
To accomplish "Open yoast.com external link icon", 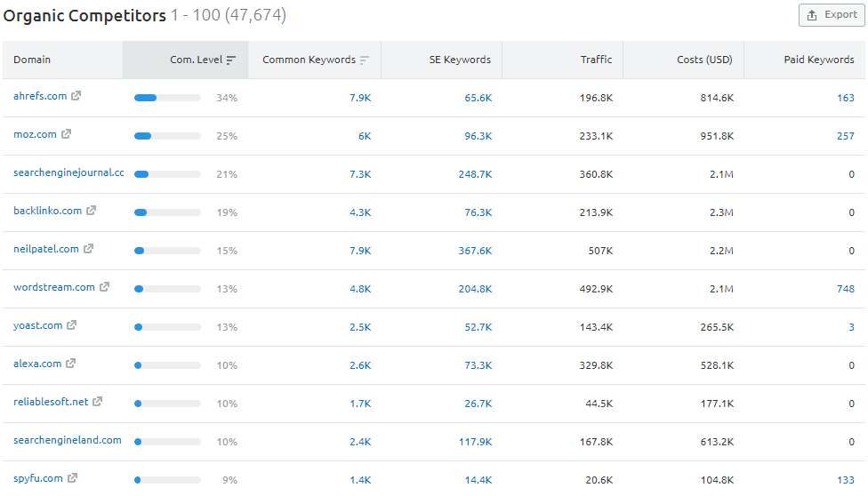I will (x=71, y=325).
